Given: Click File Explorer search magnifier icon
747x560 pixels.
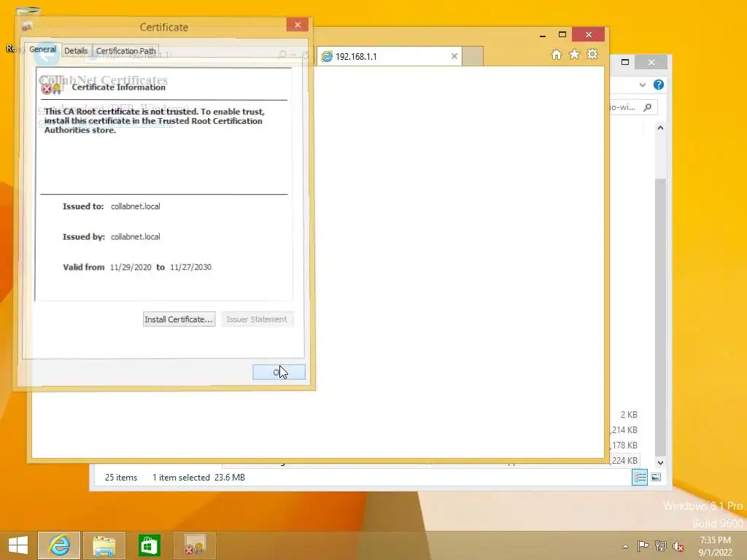Looking at the screenshot, I should pos(648,108).
